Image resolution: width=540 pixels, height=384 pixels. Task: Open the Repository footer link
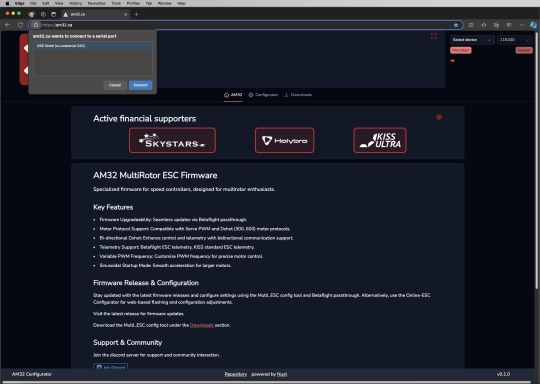236,374
